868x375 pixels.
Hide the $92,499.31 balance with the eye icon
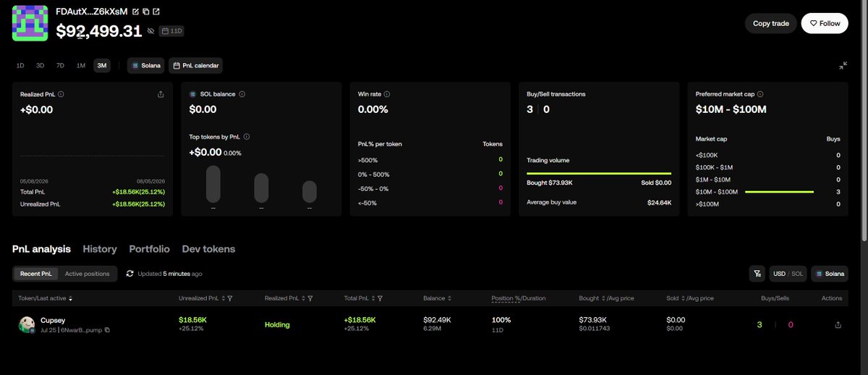pyautogui.click(x=150, y=31)
